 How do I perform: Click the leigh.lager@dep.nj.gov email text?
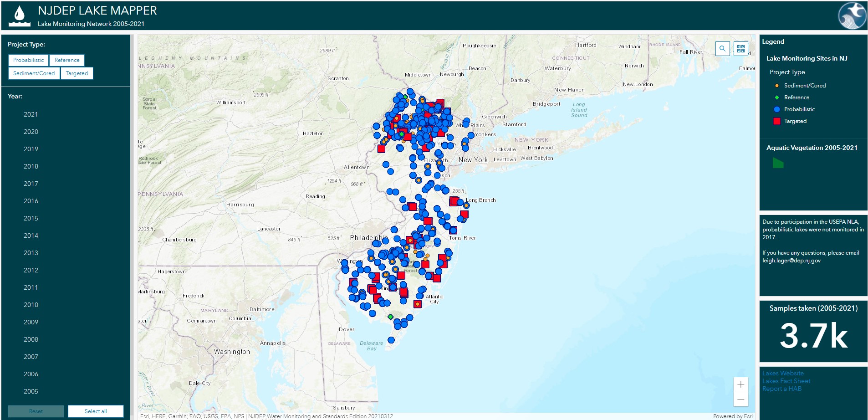click(x=791, y=261)
